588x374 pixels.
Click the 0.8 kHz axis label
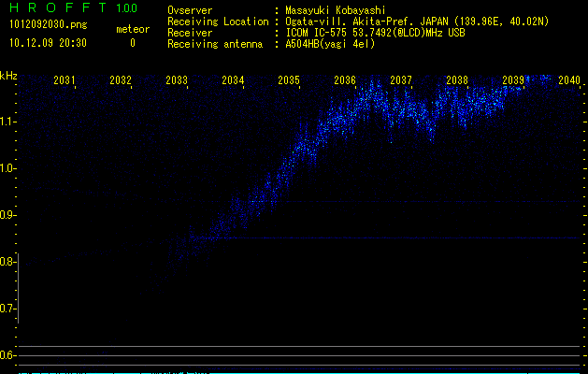pyautogui.click(x=7, y=262)
